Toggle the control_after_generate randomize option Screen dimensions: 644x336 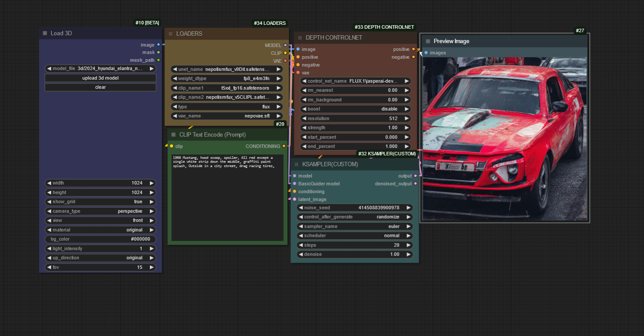click(x=355, y=217)
